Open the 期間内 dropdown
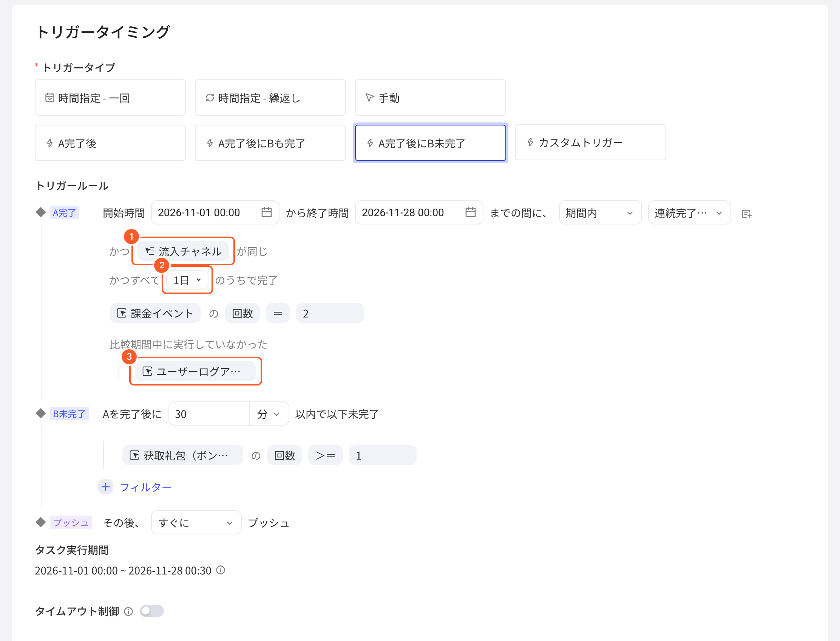Screen dimensions: 840x641 600,212
